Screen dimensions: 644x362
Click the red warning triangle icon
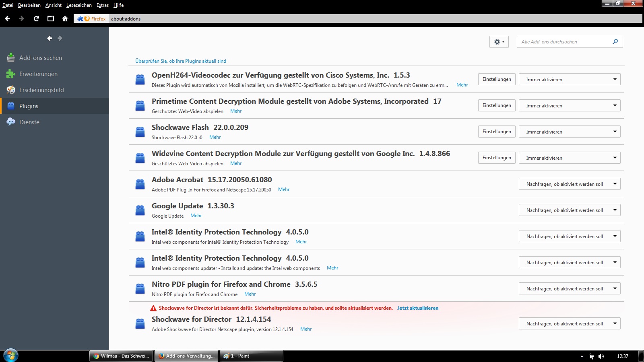153,308
